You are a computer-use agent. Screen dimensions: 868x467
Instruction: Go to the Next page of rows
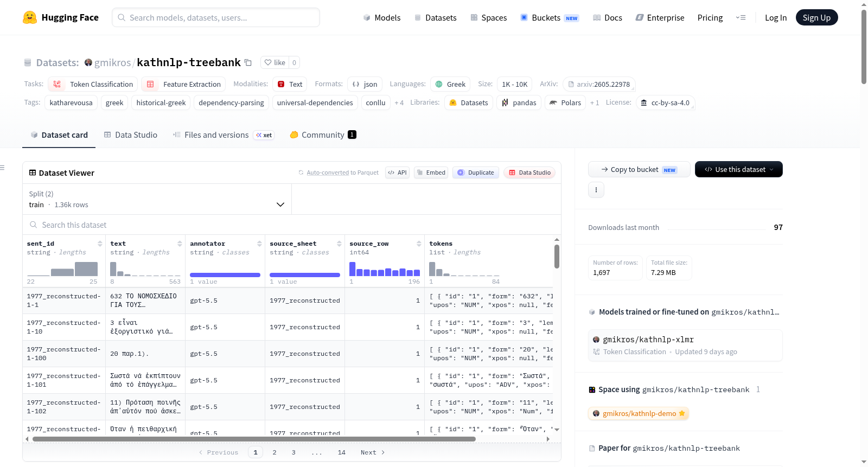click(373, 452)
